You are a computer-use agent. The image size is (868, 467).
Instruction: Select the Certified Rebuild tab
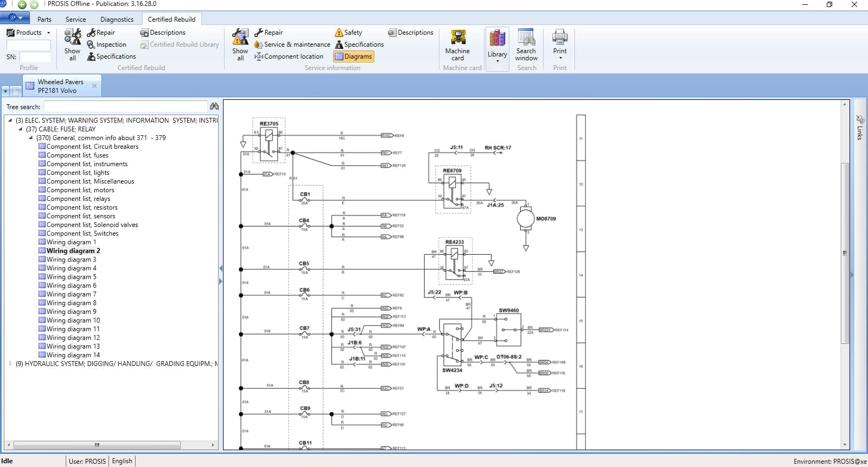pos(171,19)
